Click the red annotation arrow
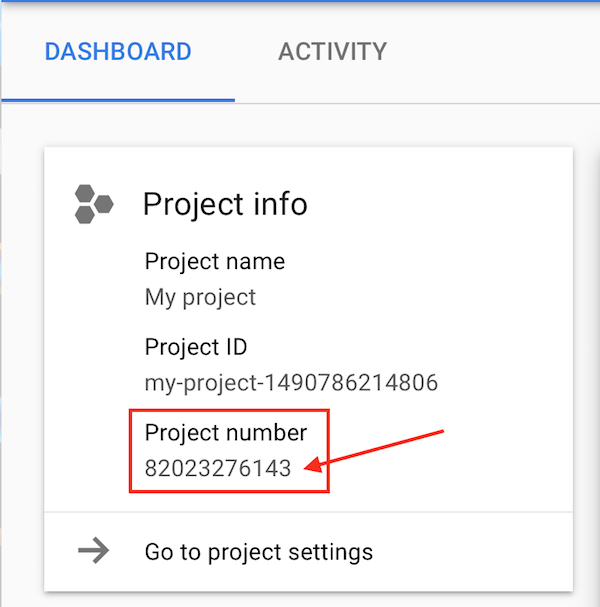 (x=380, y=449)
